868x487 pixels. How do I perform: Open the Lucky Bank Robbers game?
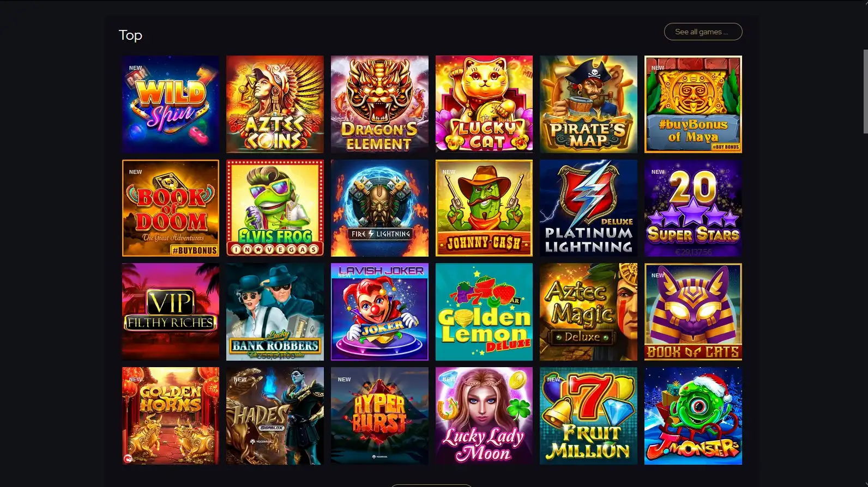275,312
